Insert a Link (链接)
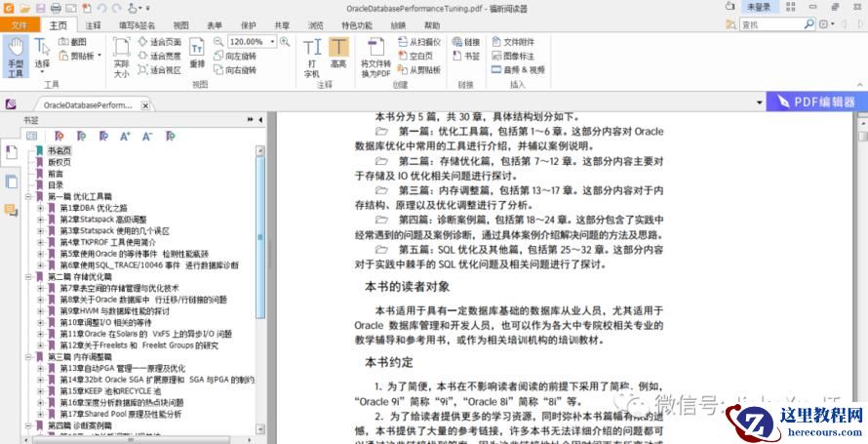Image resolution: width=868 pixels, height=444 pixels. pos(466,42)
